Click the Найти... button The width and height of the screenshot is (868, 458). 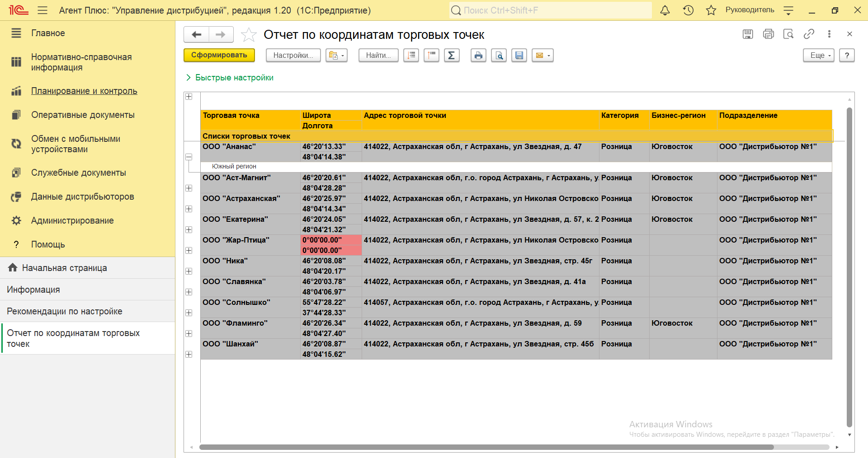[378, 55]
